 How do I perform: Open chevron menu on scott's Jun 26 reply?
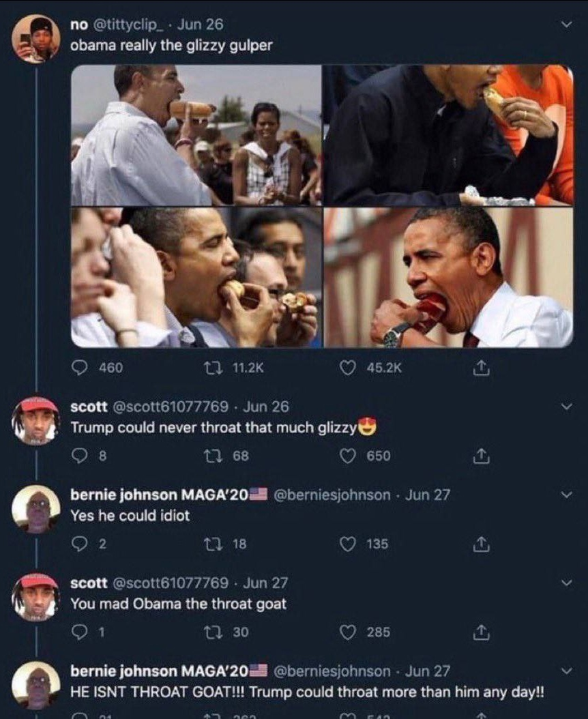(567, 407)
